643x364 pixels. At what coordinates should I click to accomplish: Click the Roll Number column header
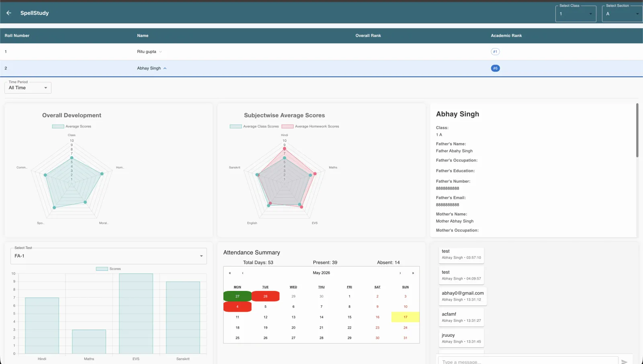click(x=17, y=36)
